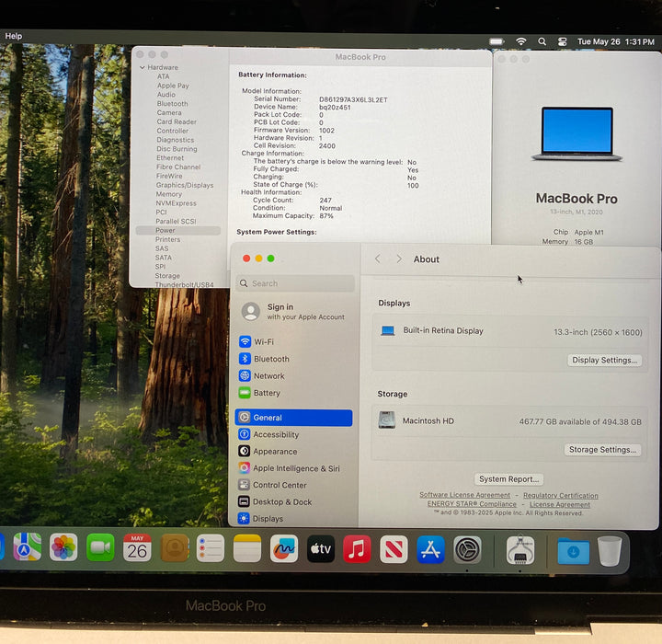The height and width of the screenshot is (644, 662).
Task: Open Control Center in menu bar
Action: (x=563, y=41)
